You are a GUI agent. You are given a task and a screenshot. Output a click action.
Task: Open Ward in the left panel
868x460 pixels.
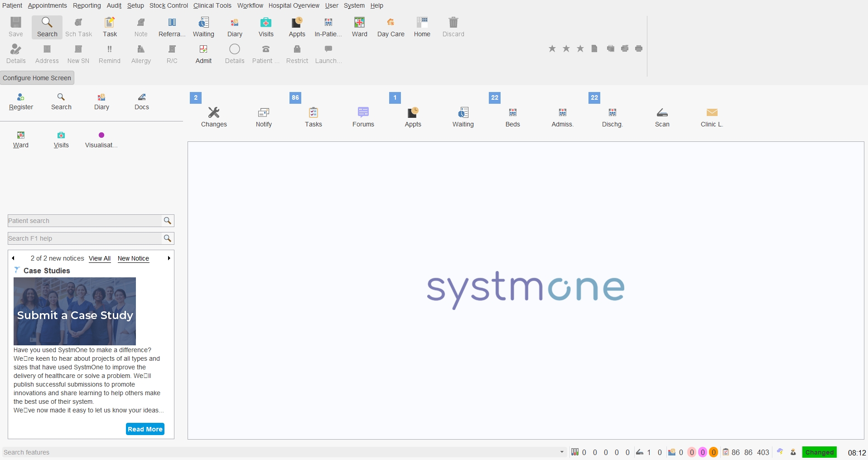21,139
